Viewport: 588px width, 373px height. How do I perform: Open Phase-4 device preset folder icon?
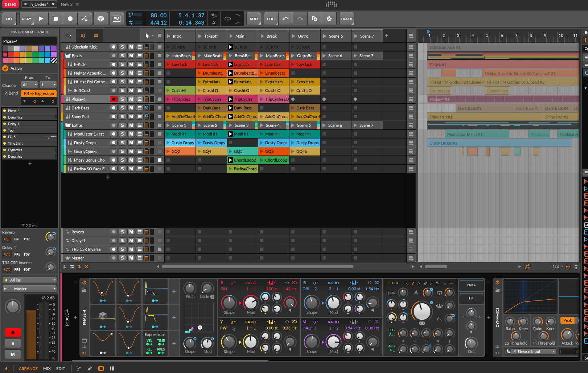(84, 290)
